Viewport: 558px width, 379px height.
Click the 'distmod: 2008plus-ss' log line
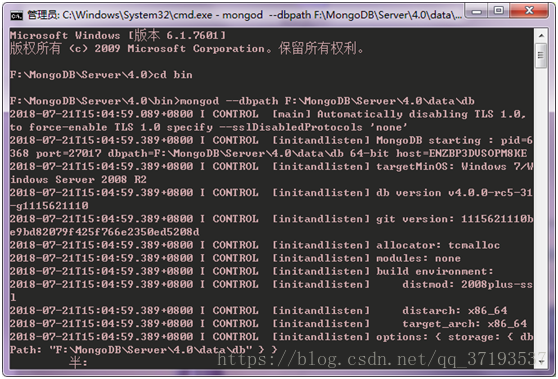[271, 284]
